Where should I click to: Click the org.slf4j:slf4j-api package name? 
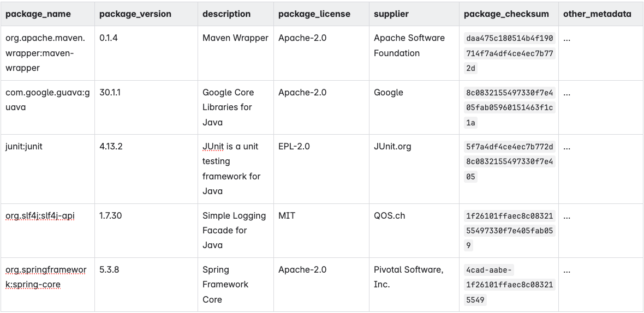[x=40, y=216]
